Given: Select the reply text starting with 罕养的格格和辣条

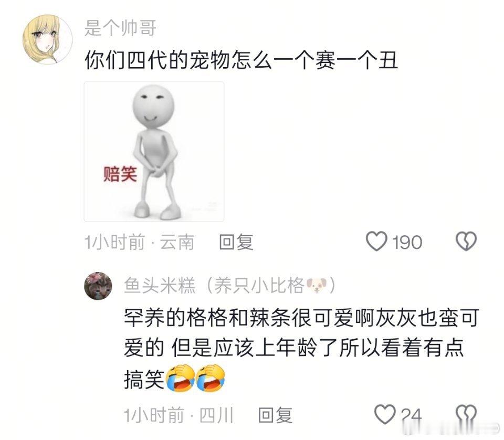Looking at the screenshot, I should tap(301, 349).
